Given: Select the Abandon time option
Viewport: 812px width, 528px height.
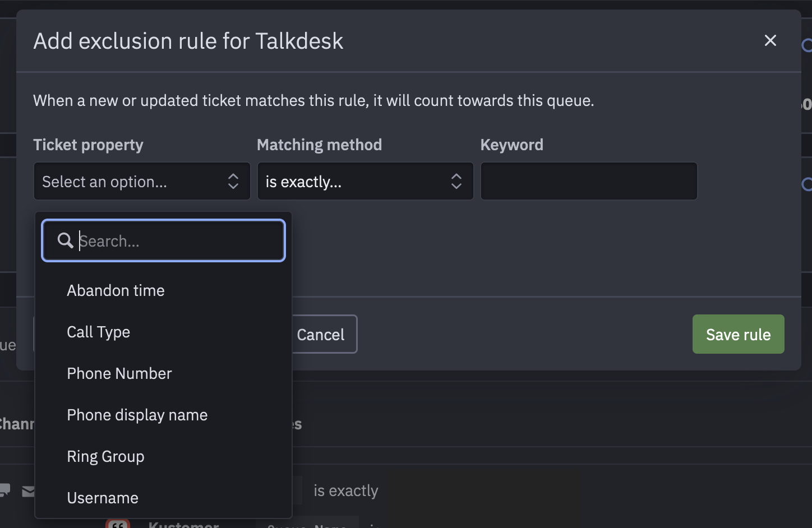Looking at the screenshot, I should 163,290.
